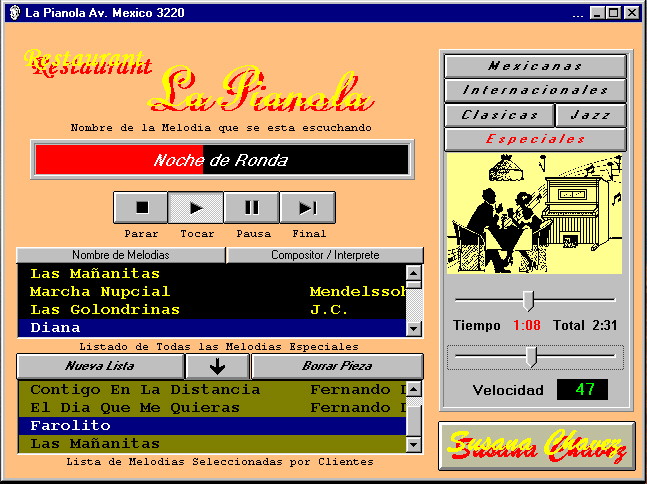
Task: Close the La Pianola window
Action: [632, 13]
